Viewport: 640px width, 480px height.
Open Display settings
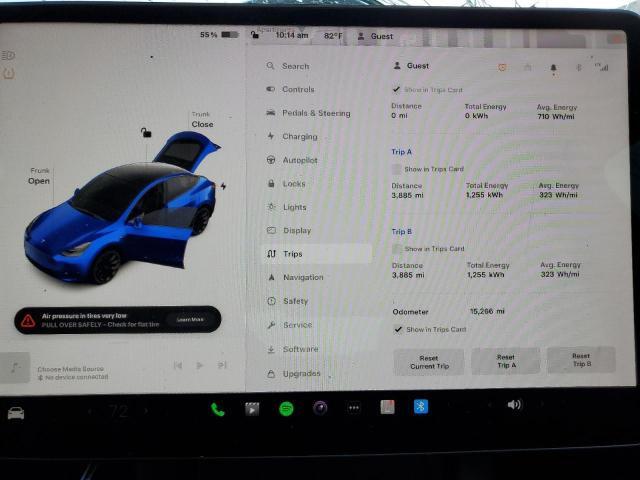[289, 230]
